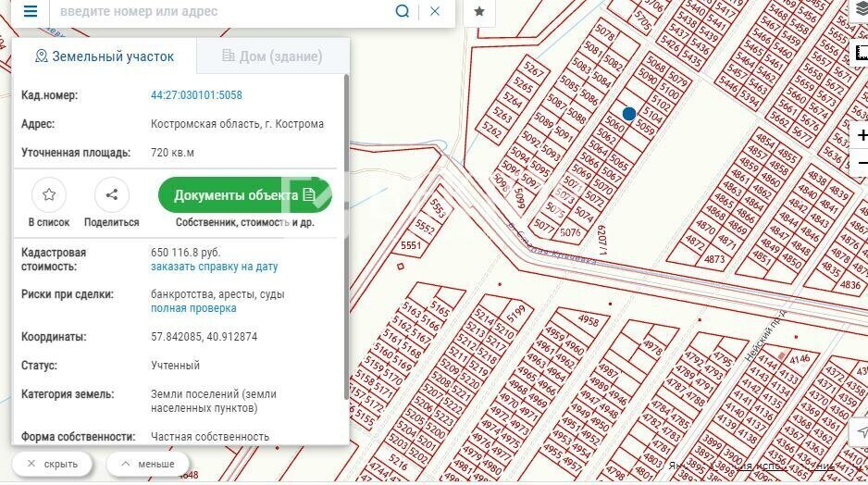
Task: Select parcel 5199 on map
Action: coord(516,314)
